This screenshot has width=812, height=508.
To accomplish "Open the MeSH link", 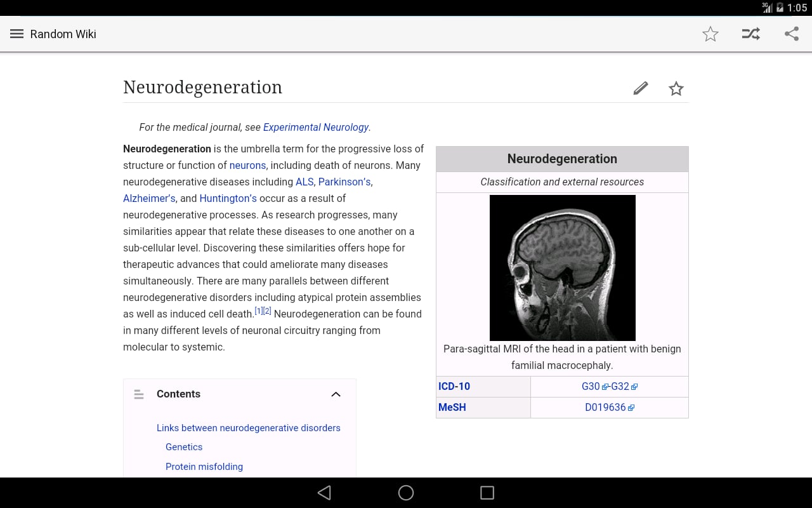I will click(x=452, y=407).
